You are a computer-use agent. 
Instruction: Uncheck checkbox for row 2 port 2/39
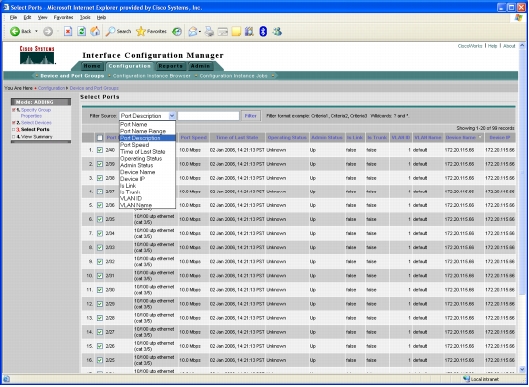tap(100, 164)
